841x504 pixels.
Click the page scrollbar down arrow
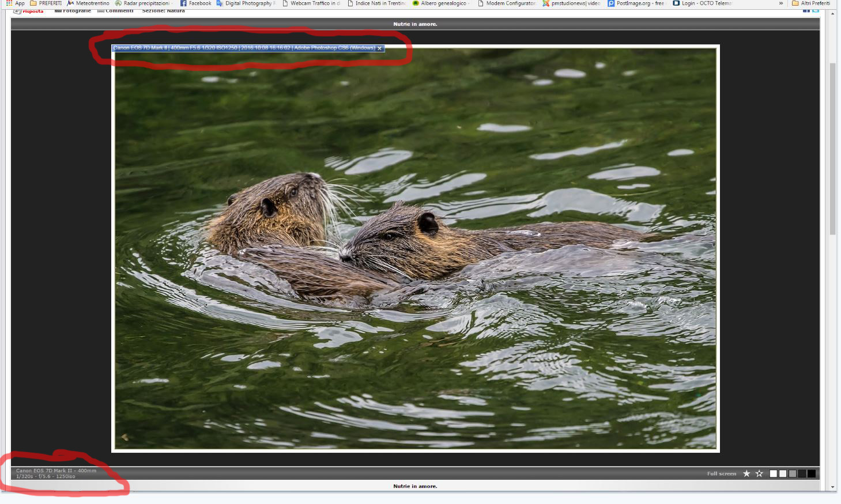[x=832, y=487]
